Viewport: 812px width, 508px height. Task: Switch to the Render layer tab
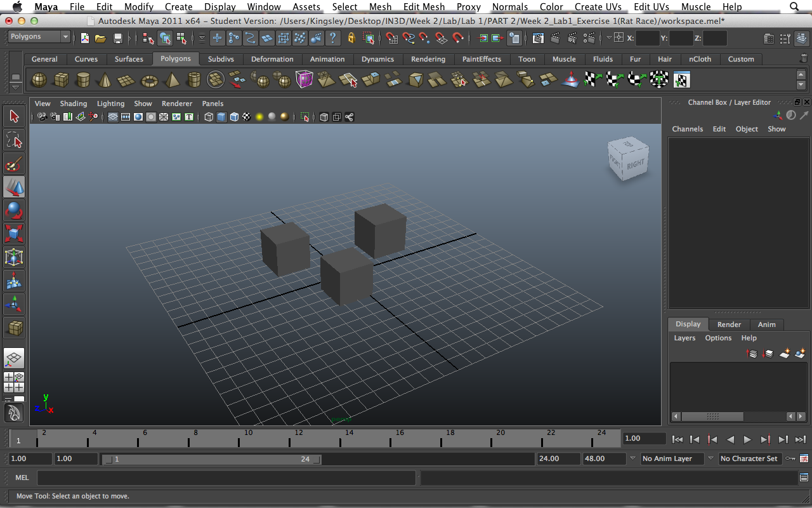pos(729,324)
